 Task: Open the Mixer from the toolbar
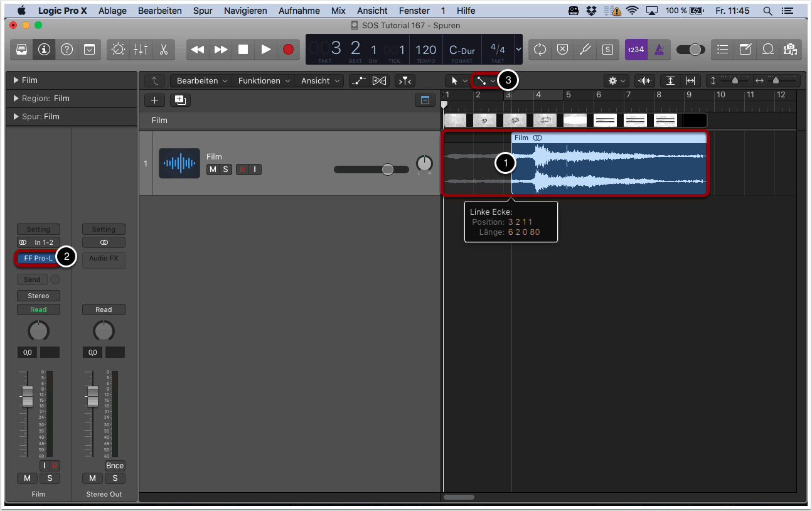point(141,50)
